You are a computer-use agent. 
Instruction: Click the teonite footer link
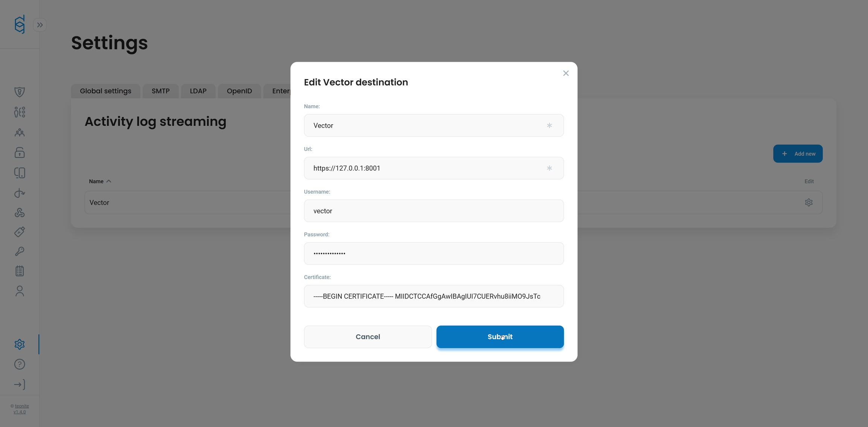[x=22, y=406]
